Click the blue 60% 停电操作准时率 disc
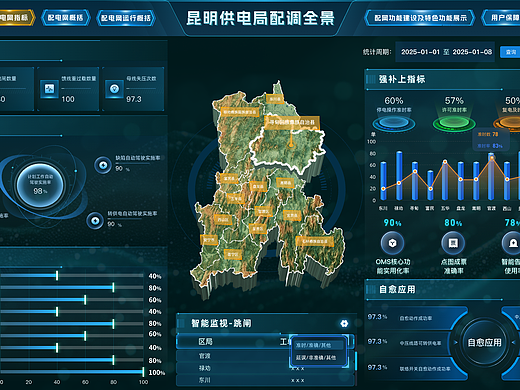This screenshot has height=390, width=520. (394, 123)
